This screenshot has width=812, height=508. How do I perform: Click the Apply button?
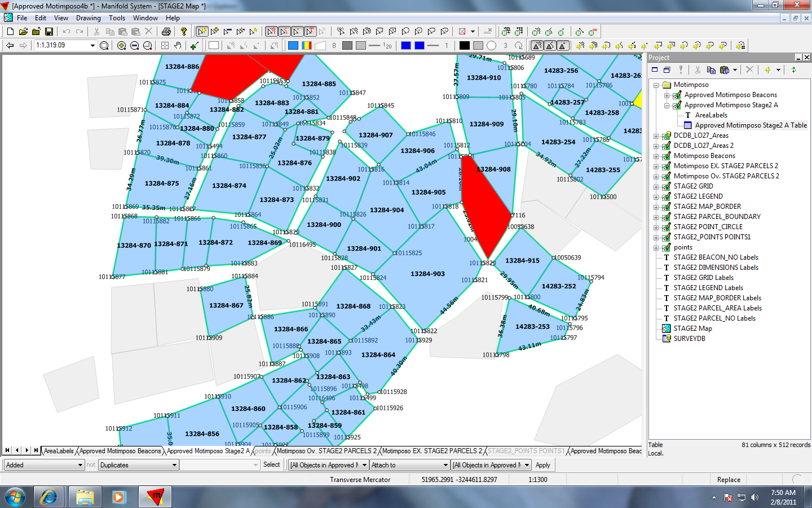[x=542, y=465]
